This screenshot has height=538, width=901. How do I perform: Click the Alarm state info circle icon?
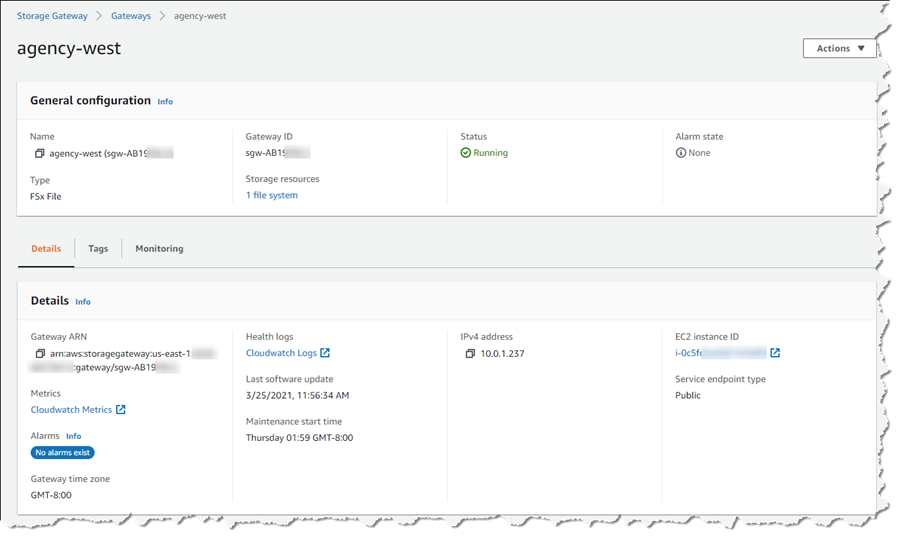click(x=681, y=153)
